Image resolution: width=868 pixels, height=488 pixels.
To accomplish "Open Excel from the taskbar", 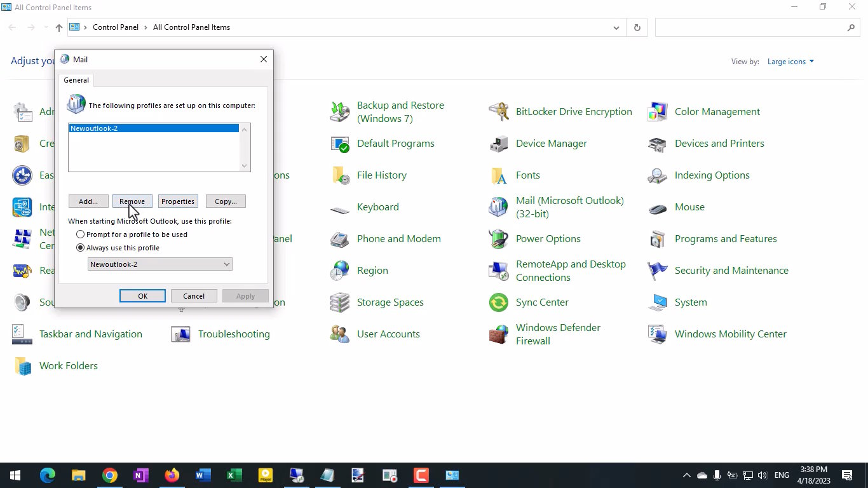I will coord(234,475).
